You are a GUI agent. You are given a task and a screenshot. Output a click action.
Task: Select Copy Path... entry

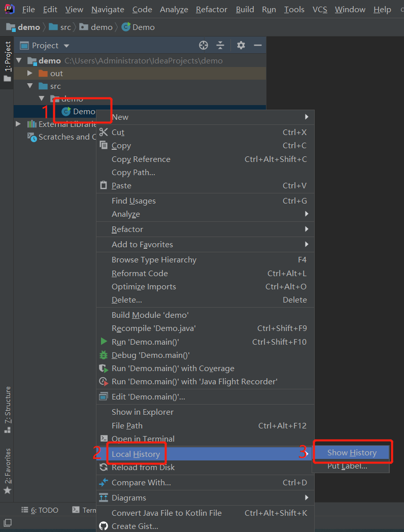[205, 173]
